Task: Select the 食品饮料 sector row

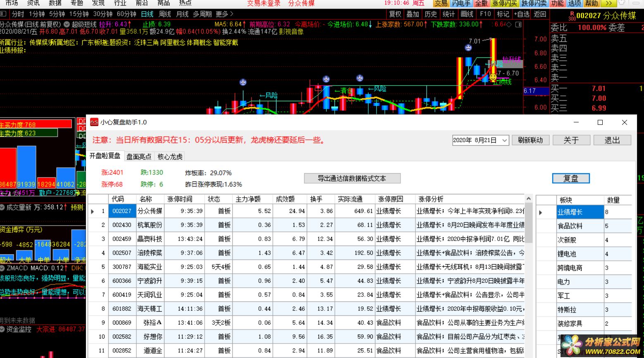Action: 580,226
